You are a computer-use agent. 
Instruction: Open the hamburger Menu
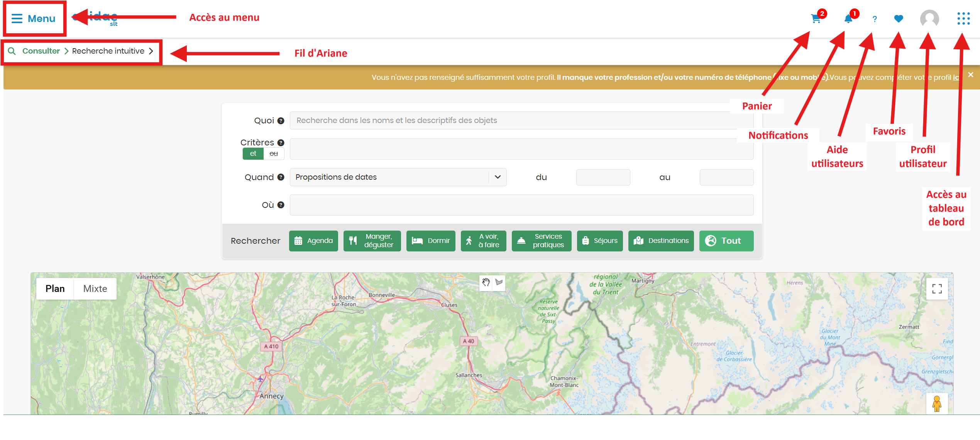coord(33,19)
